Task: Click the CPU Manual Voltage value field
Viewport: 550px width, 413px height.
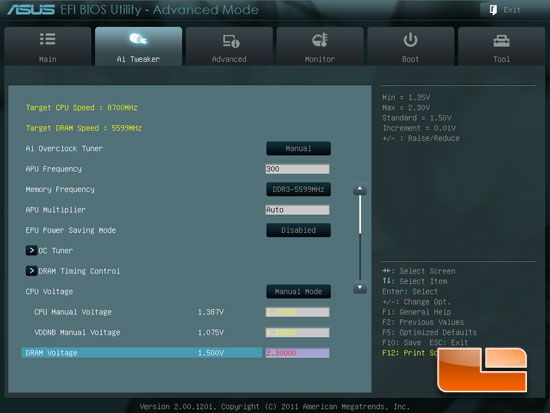Action: tap(297, 312)
